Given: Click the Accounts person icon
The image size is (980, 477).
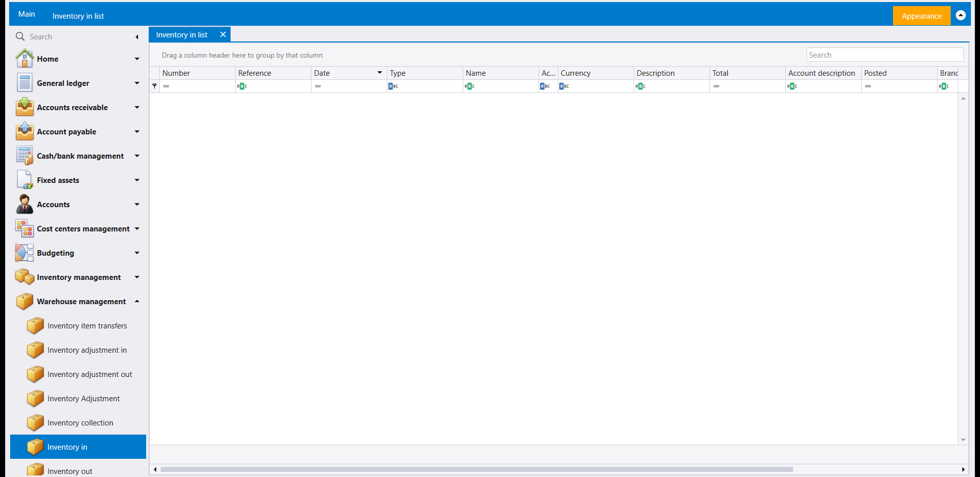Looking at the screenshot, I should pyautogui.click(x=24, y=204).
